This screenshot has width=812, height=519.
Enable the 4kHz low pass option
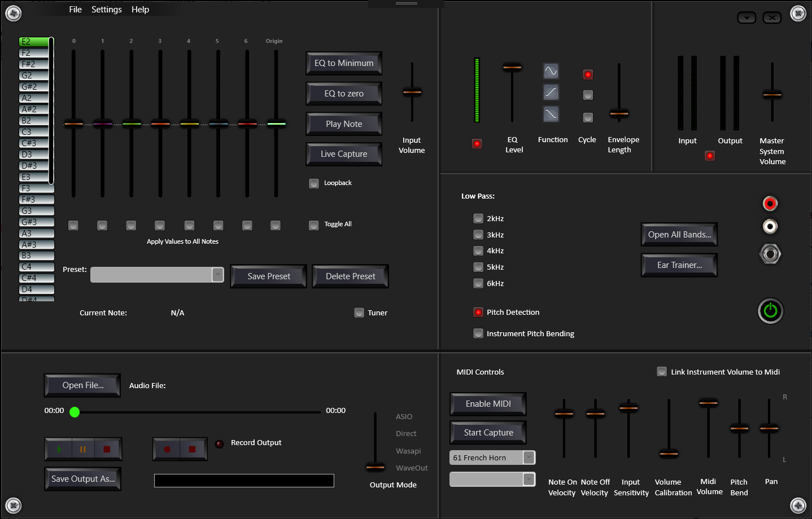[x=478, y=251]
